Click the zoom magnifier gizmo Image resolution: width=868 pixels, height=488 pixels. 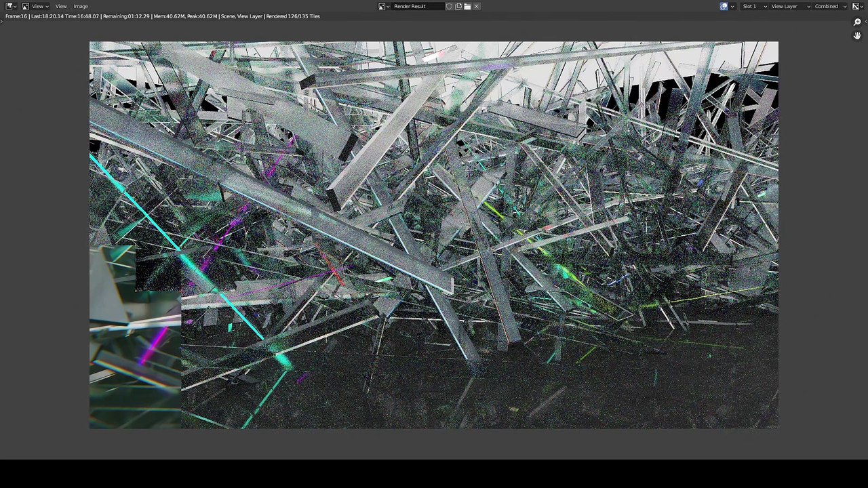[857, 22]
